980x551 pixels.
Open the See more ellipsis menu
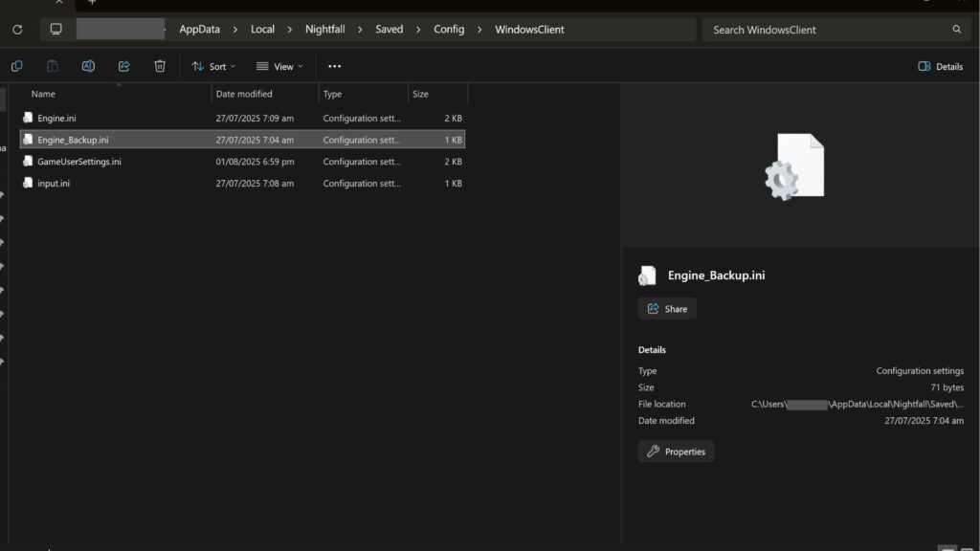coord(334,66)
